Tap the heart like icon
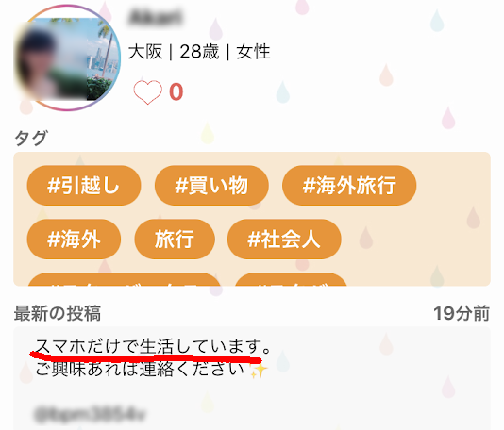The height and width of the screenshot is (430, 504). coord(147,91)
